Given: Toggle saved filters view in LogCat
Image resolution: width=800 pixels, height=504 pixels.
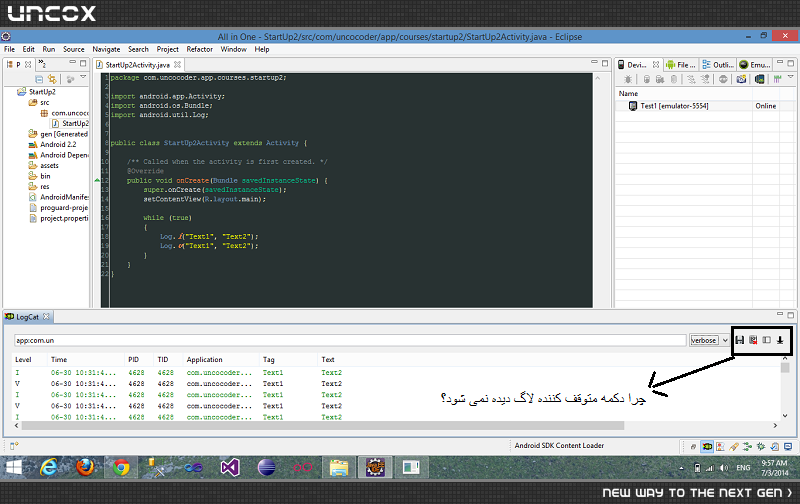Looking at the screenshot, I should pyautogui.click(x=766, y=340).
